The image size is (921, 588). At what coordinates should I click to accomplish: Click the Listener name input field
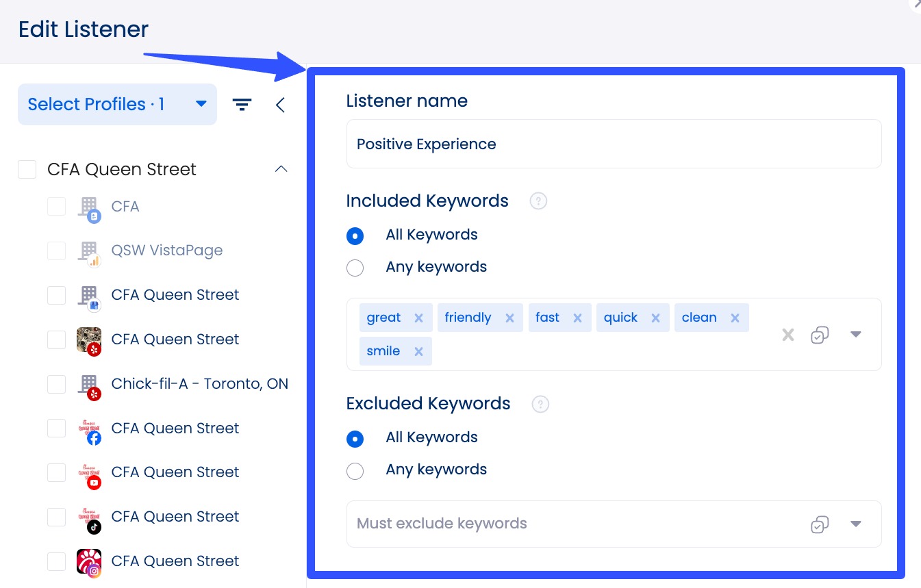coord(614,144)
